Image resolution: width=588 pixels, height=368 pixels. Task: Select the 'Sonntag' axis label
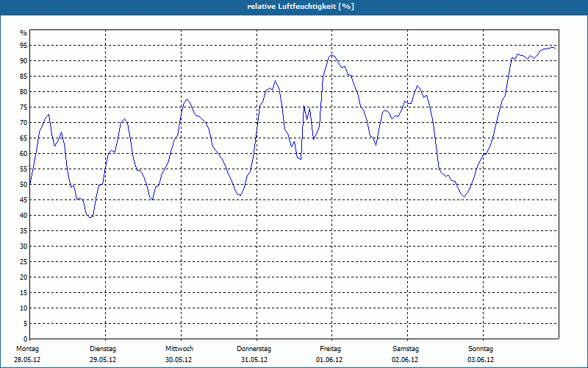coord(481,349)
